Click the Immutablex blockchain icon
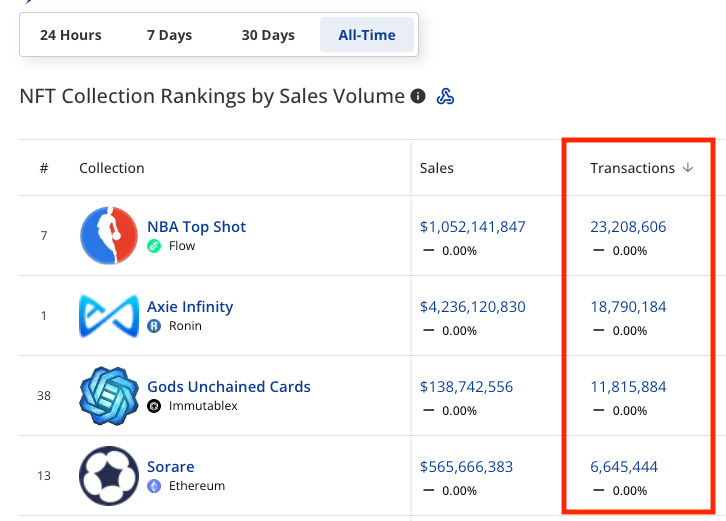This screenshot has height=521, width=726. click(x=154, y=406)
